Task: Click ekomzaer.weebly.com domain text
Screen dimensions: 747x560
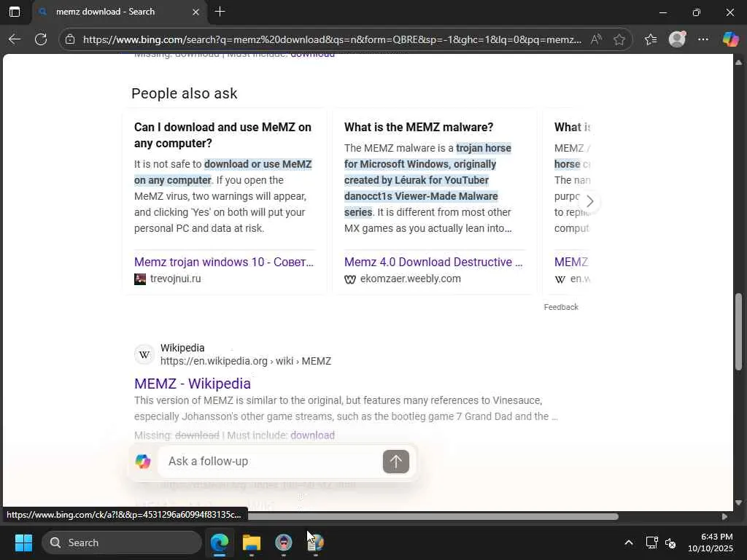Action: click(x=410, y=279)
